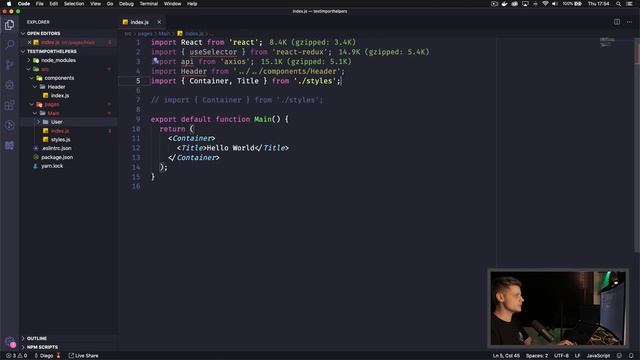Viewport: 640px width, 360px height.
Task: Click the lightbulb quick-fix icon on line 3
Action: coord(155,61)
